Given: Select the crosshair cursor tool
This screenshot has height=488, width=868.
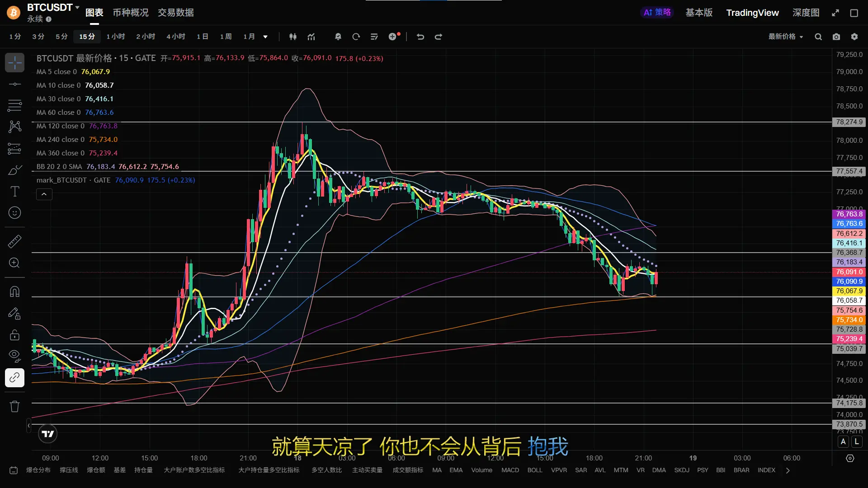Looking at the screenshot, I should point(14,63).
